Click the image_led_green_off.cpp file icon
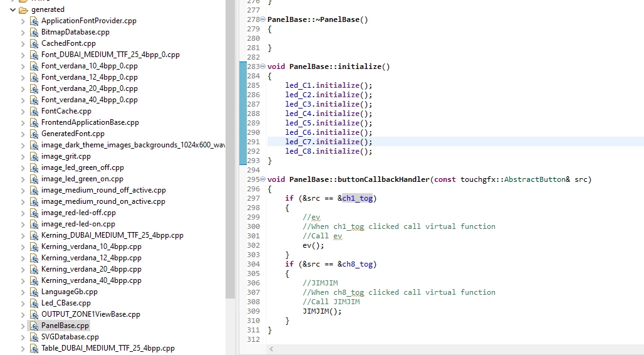Screen dimensions: 644x355 [34, 168]
